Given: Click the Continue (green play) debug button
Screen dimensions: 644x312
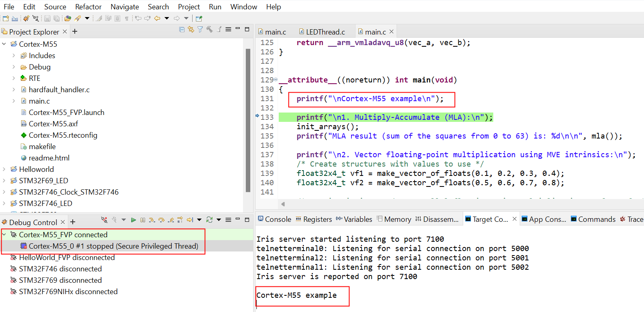Looking at the screenshot, I should [x=133, y=220].
